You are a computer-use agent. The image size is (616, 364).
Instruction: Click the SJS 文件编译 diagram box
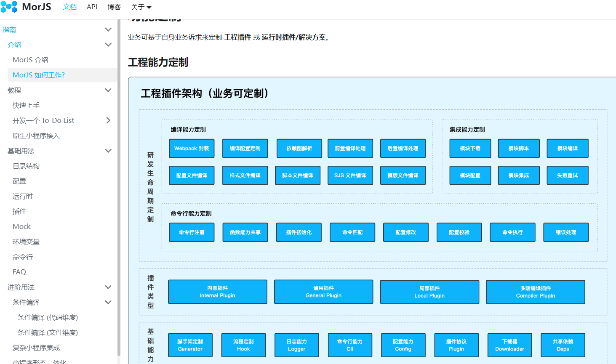(x=350, y=175)
